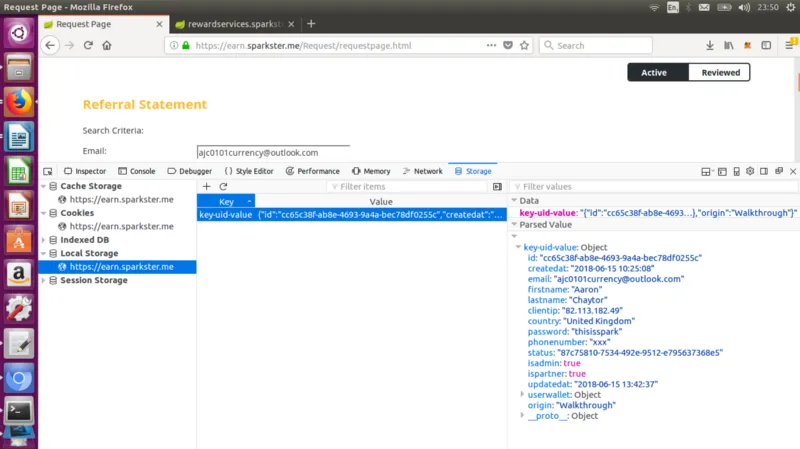Open the Firefox hamburger menu
Screen dimensions: 800x449
(789, 45)
